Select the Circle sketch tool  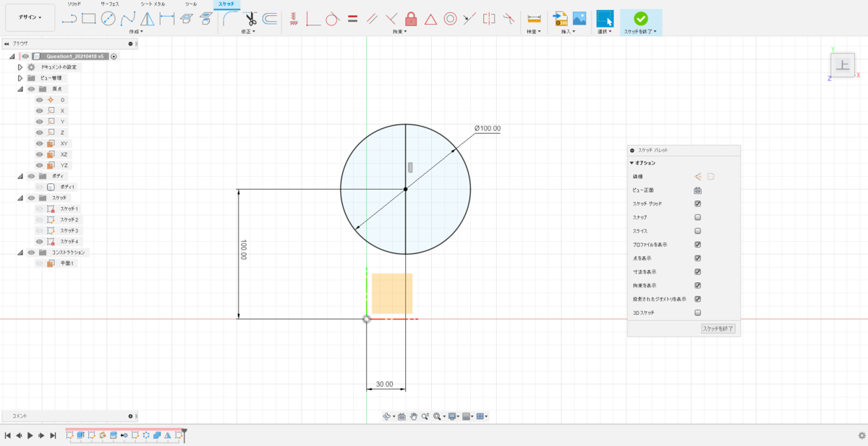pyautogui.click(x=109, y=19)
